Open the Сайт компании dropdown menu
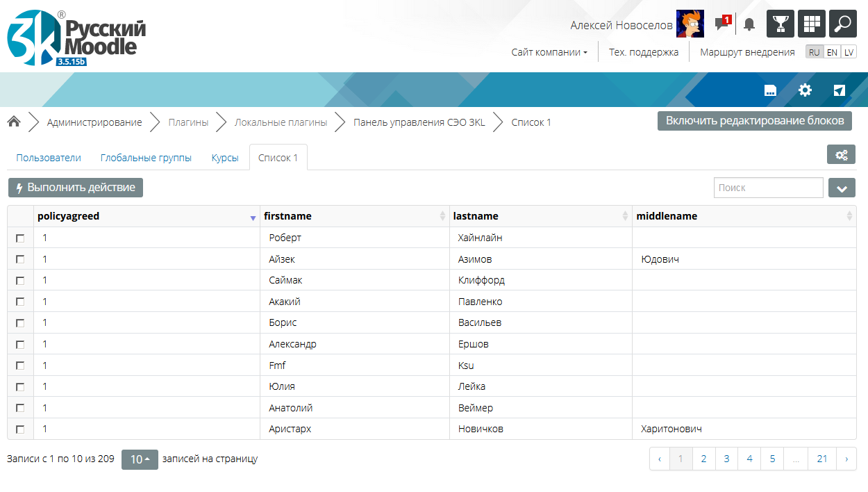 549,52
